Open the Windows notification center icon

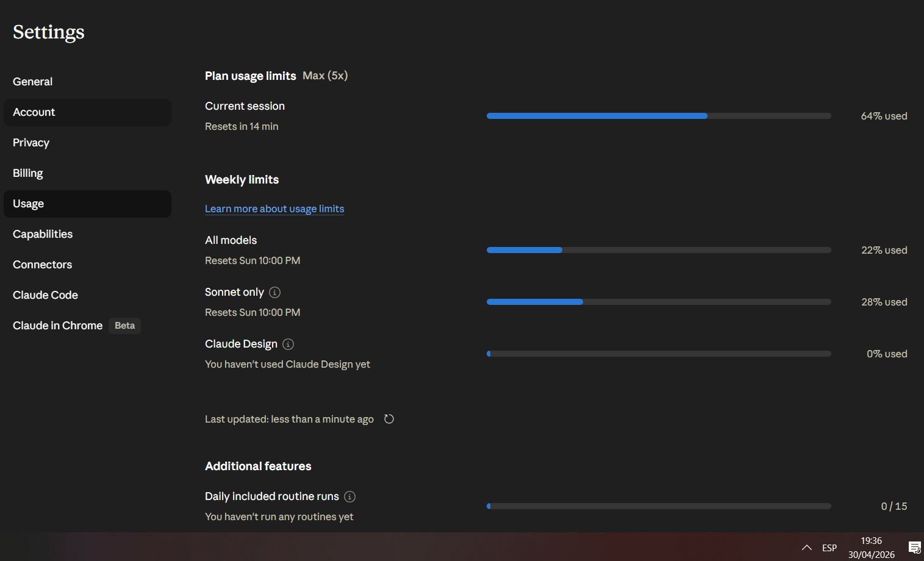(x=914, y=548)
